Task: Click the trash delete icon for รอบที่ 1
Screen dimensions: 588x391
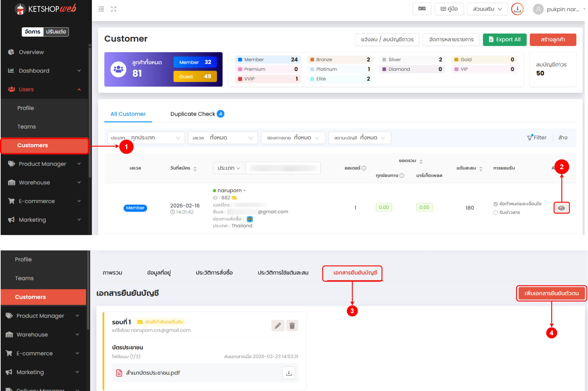Action: [292, 325]
